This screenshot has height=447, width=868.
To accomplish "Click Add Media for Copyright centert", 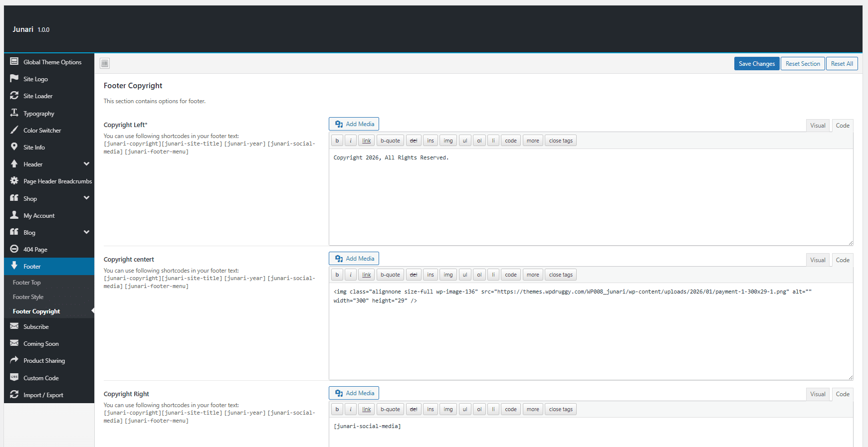I will (354, 259).
